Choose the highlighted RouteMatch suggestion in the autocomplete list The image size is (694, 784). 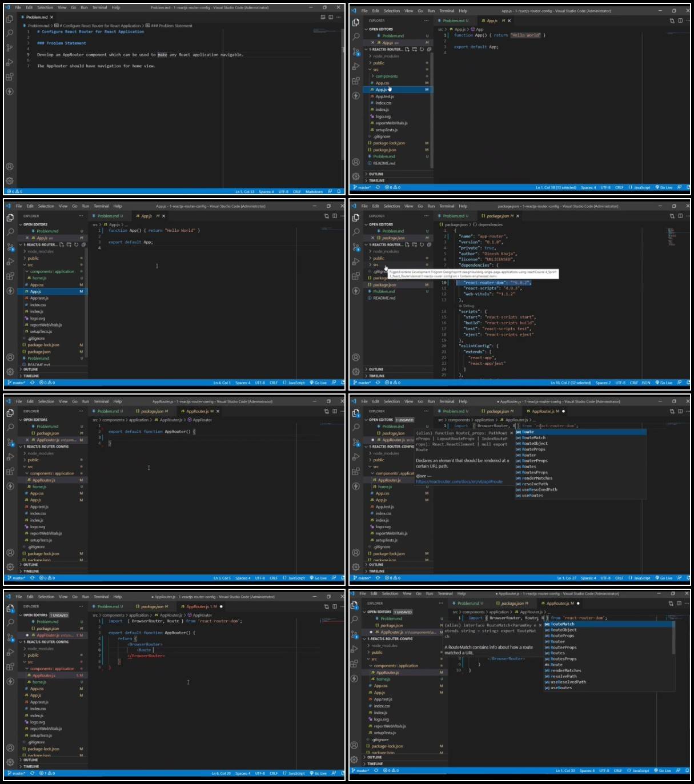[x=608, y=624]
